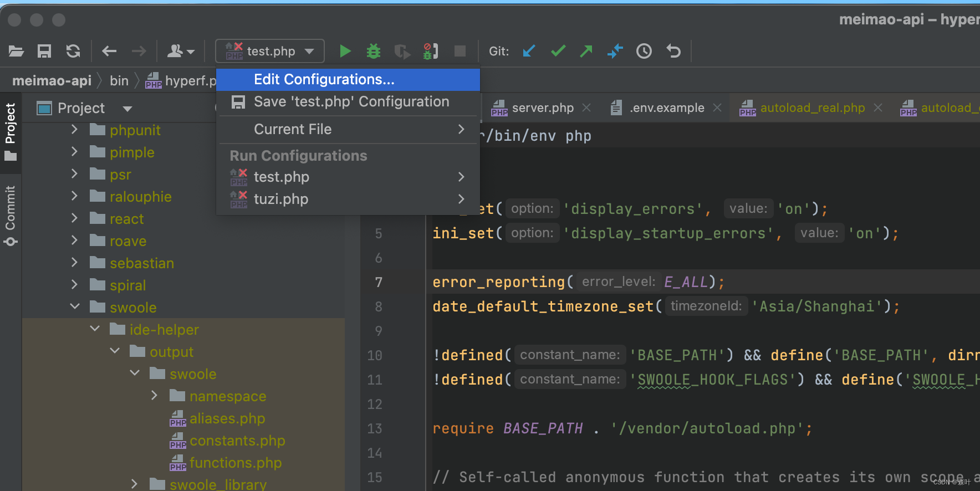This screenshot has height=491, width=980.
Task: Click the bin breadcrumb
Action: pos(119,81)
